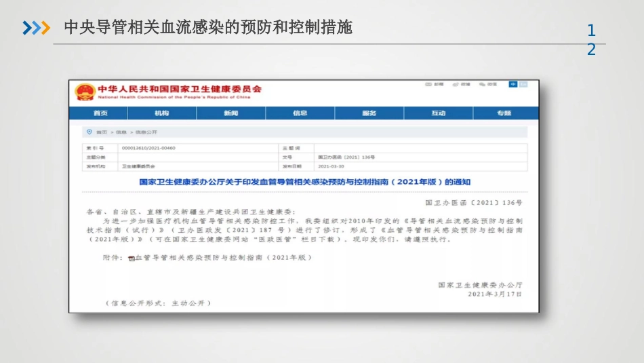Click the embedded webpage screenshot image

(304, 196)
